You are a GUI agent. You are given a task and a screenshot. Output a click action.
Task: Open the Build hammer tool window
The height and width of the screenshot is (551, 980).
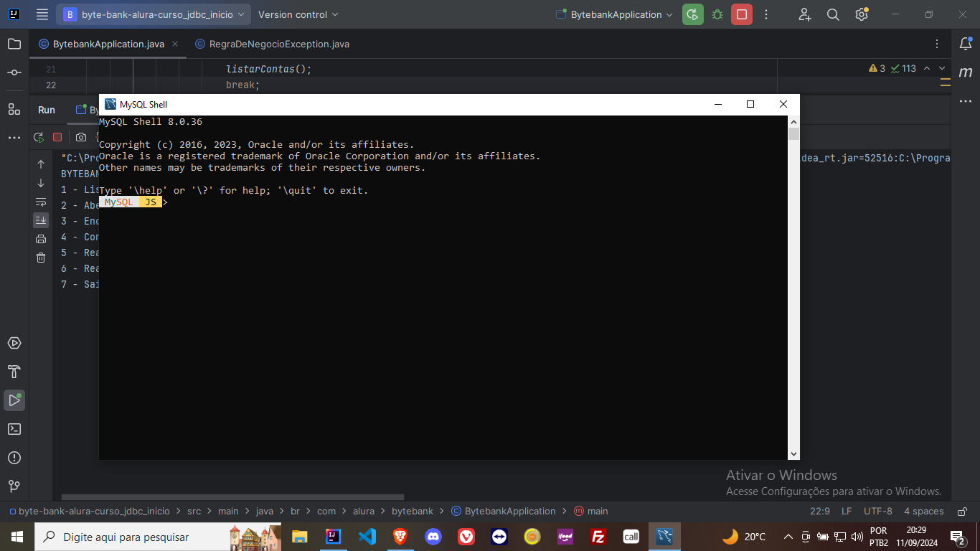[x=14, y=372]
